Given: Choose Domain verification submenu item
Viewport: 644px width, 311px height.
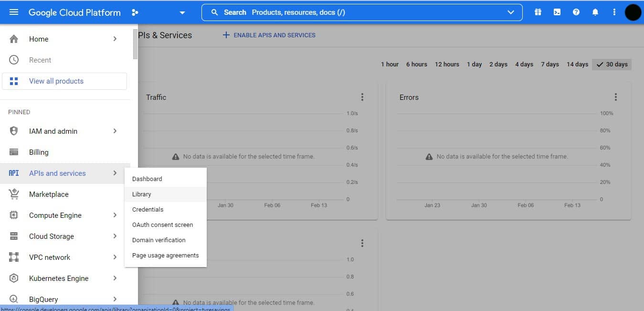Looking at the screenshot, I should pyautogui.click(x=165, y=240).
